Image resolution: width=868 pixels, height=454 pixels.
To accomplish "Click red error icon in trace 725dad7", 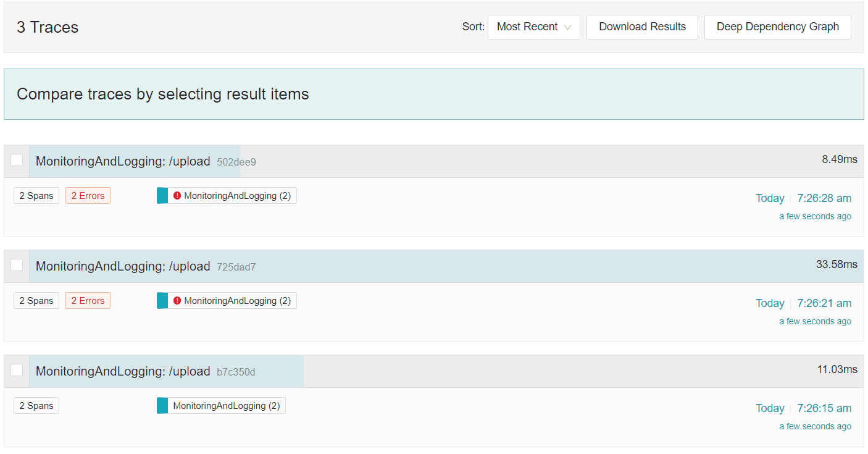I will [x=177, y=301].
